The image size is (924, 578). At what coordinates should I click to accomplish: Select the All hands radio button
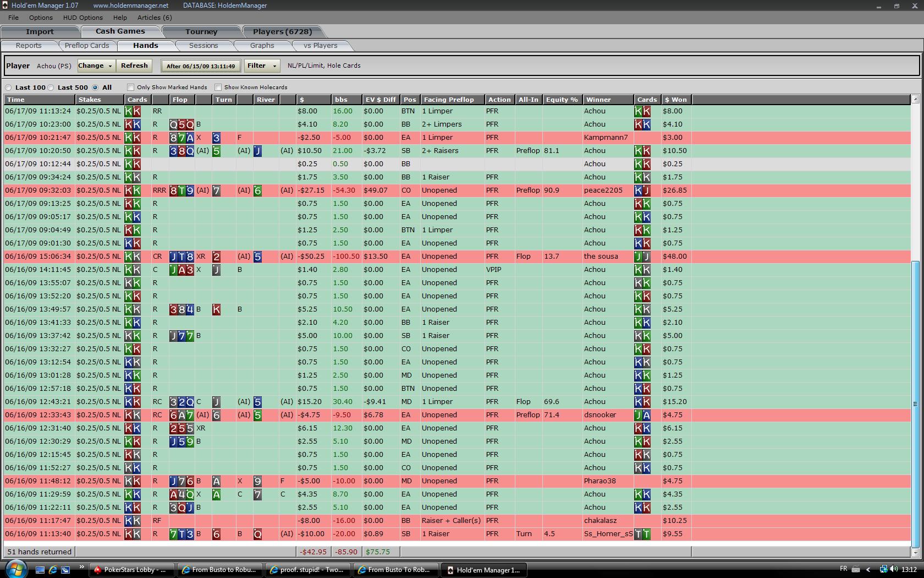95,88
